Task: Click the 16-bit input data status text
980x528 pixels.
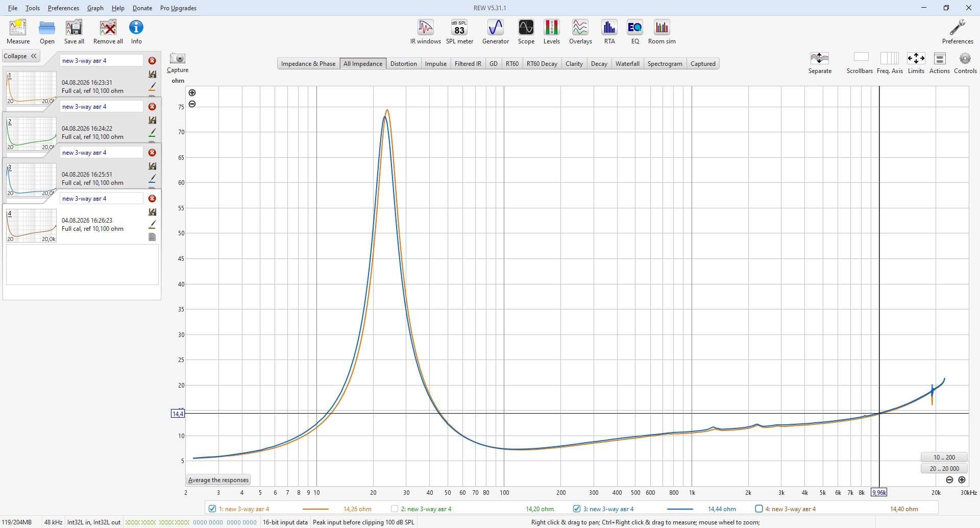Action: point(285,522)
